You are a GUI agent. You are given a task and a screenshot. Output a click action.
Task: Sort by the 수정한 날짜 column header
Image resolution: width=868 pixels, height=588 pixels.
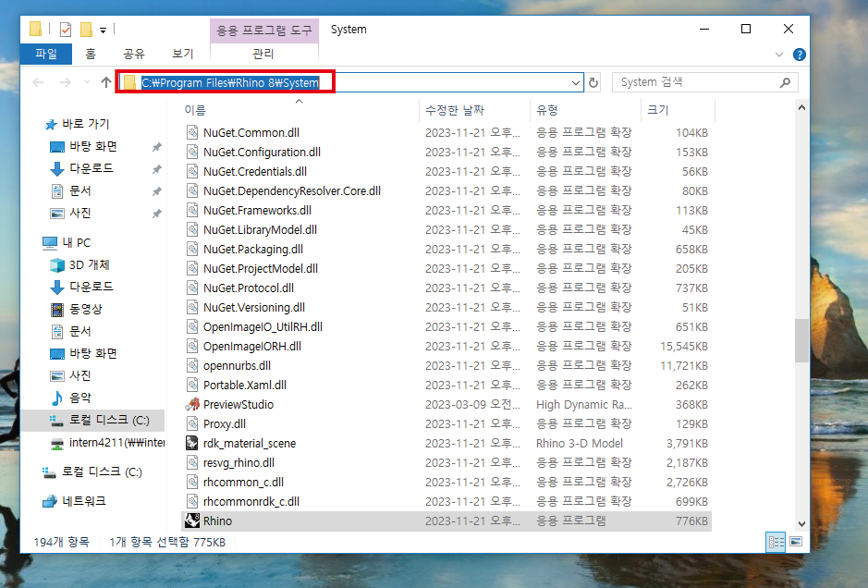point(455,110)
